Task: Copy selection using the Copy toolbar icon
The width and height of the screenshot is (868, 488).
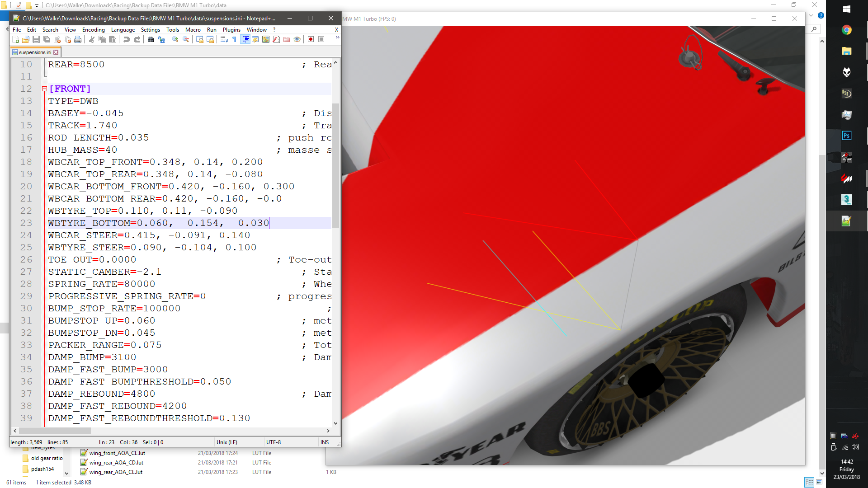Action: (x=102, y=39)
